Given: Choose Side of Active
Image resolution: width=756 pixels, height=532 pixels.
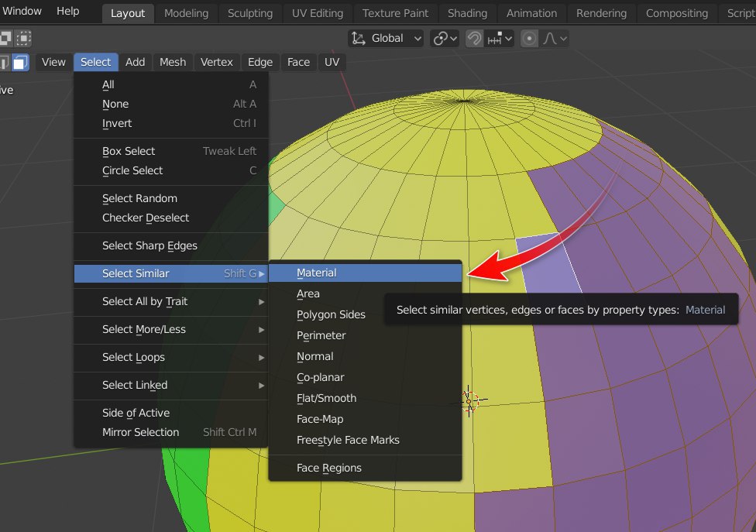Looking at the screenshot, I should tap(171, 413).
